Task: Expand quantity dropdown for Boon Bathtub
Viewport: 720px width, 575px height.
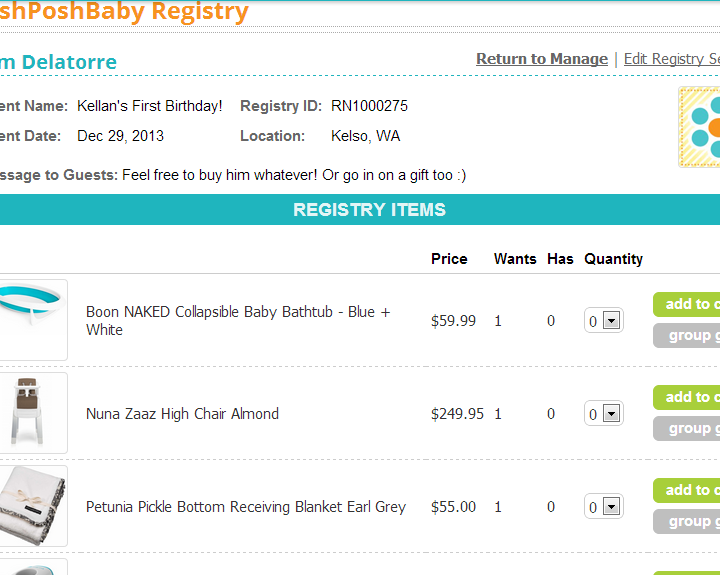Action: [x=603, y=320]
